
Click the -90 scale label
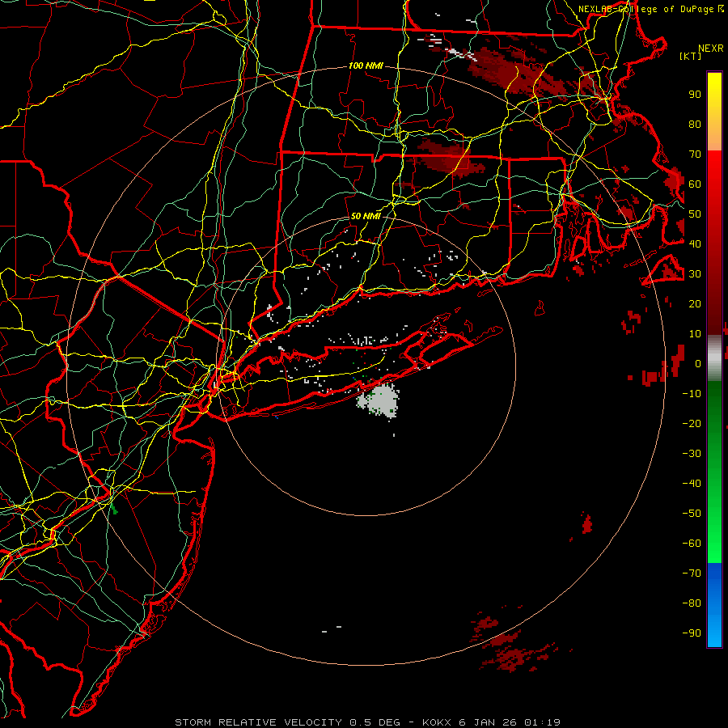tap(692, 633)
